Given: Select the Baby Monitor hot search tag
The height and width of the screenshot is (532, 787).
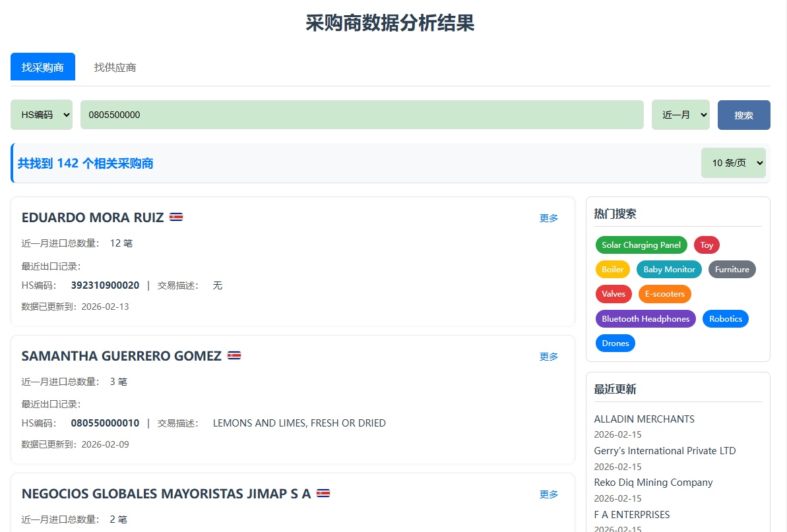Looking at the screenshot, I should 668,269.
